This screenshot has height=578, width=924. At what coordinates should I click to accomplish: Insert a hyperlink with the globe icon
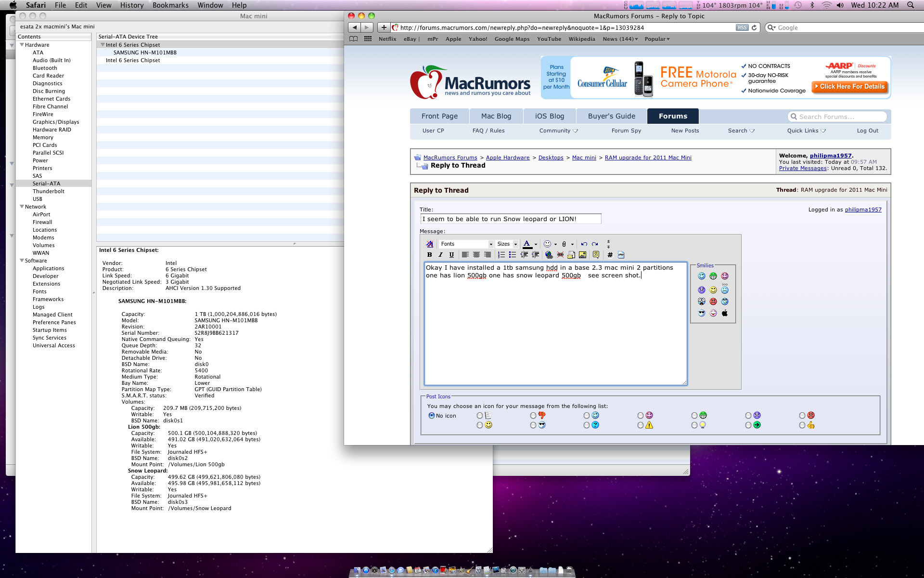[x=549, y=255]
